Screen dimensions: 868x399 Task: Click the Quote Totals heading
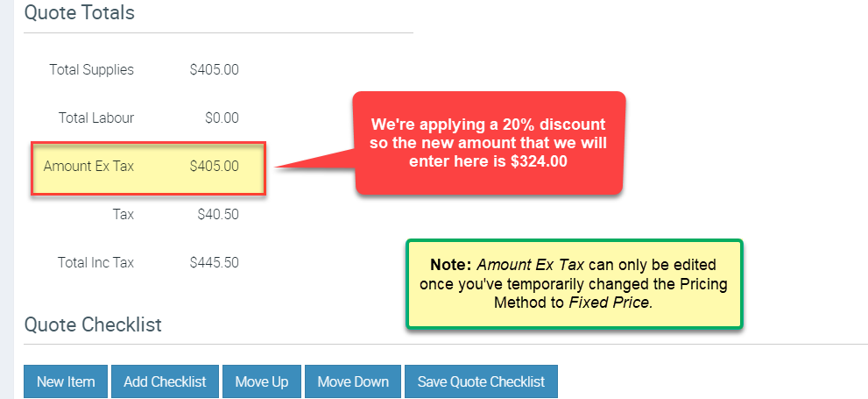click(80, 13)
